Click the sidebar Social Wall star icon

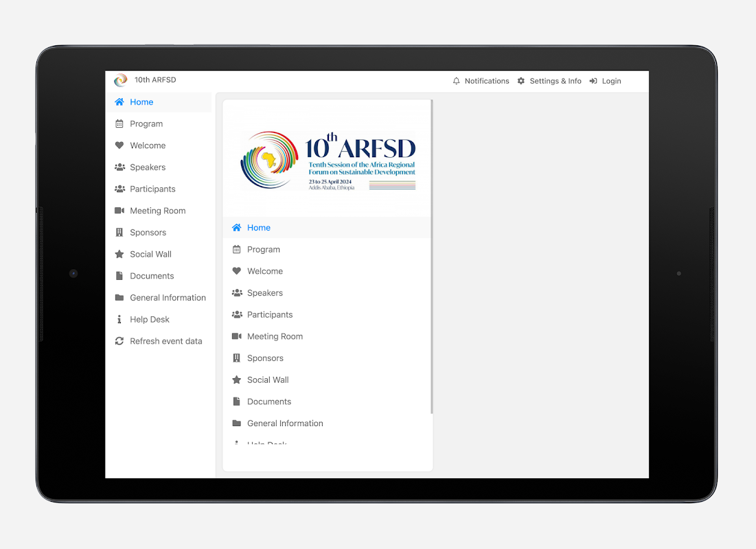pos(119,254)
